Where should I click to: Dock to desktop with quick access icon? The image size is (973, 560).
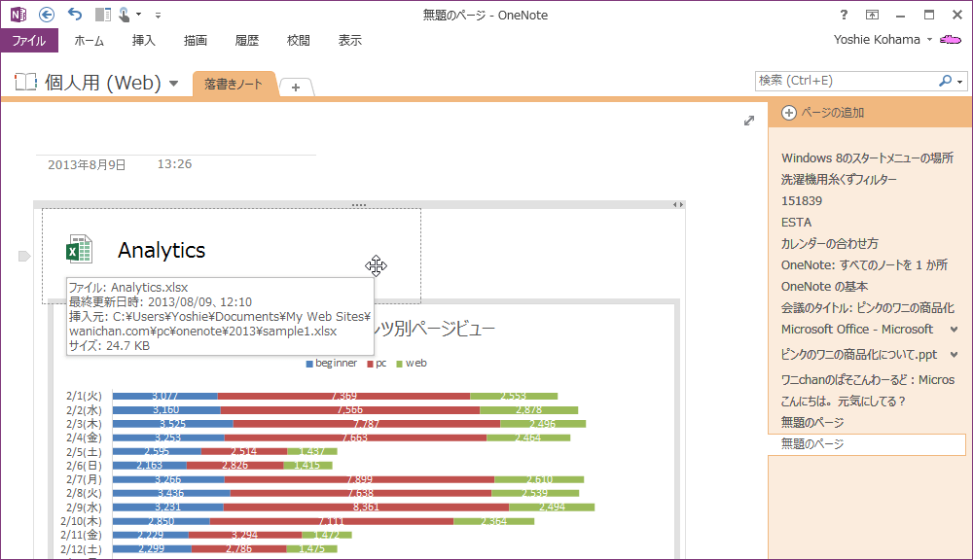point(103,15)
